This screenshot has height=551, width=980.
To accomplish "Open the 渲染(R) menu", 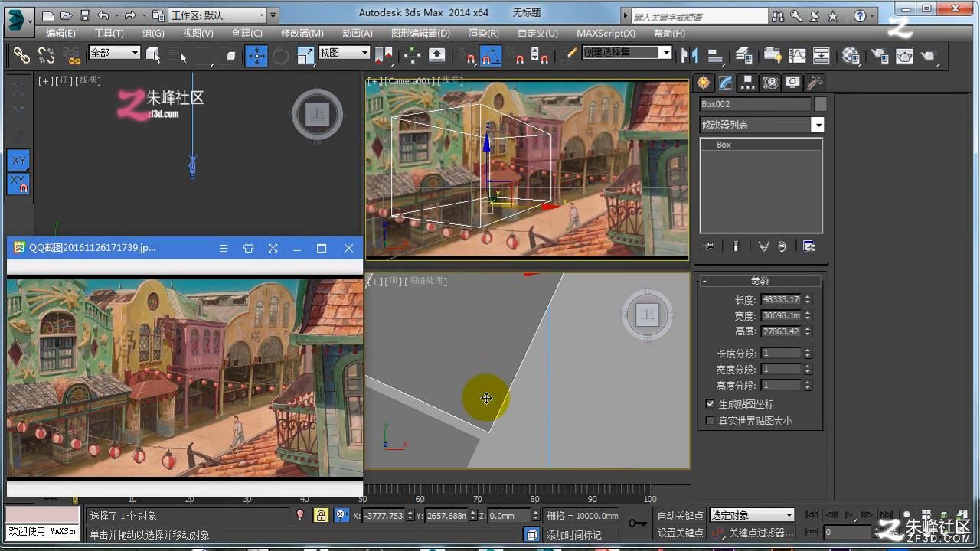I will click(x=484, y=34).
